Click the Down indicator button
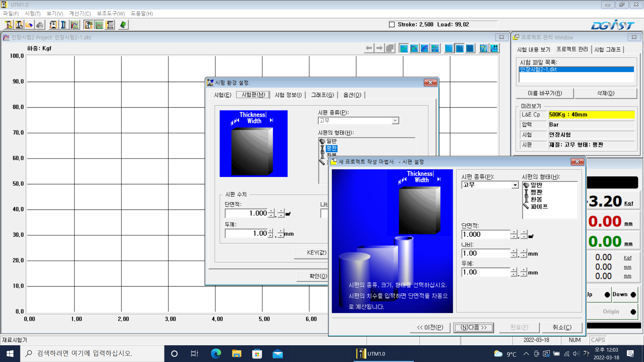 (624, 295)
